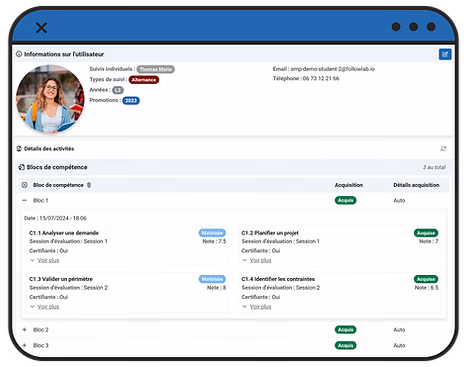This screenshot has height=367, width=467.
Task: Click Auto in the Bloc 2 row
Action: (x=399, y=330)
